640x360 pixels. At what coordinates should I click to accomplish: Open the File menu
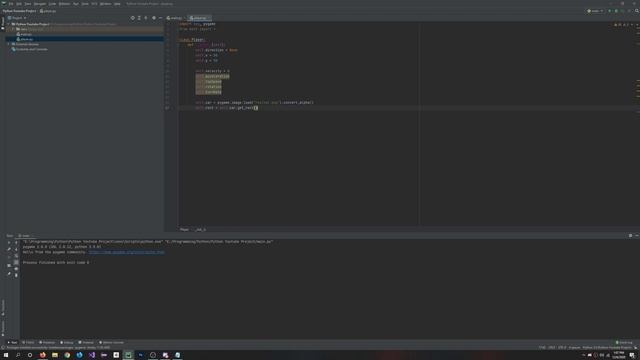11,4
